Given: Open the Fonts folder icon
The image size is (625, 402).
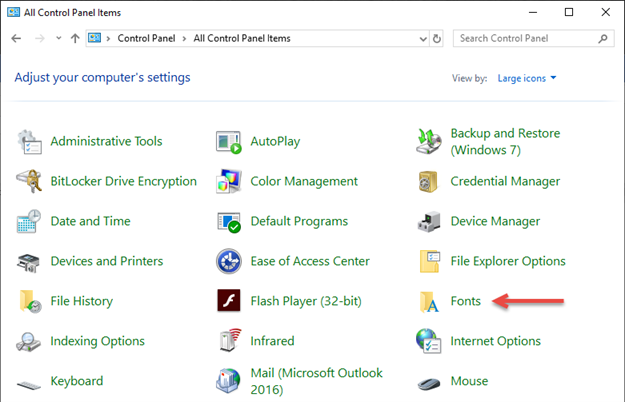Looking at the screenshot, I should click(429, 302).
